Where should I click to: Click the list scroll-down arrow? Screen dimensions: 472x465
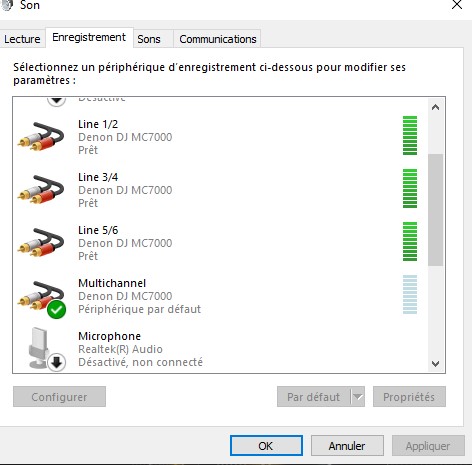[x=435, y=363]
